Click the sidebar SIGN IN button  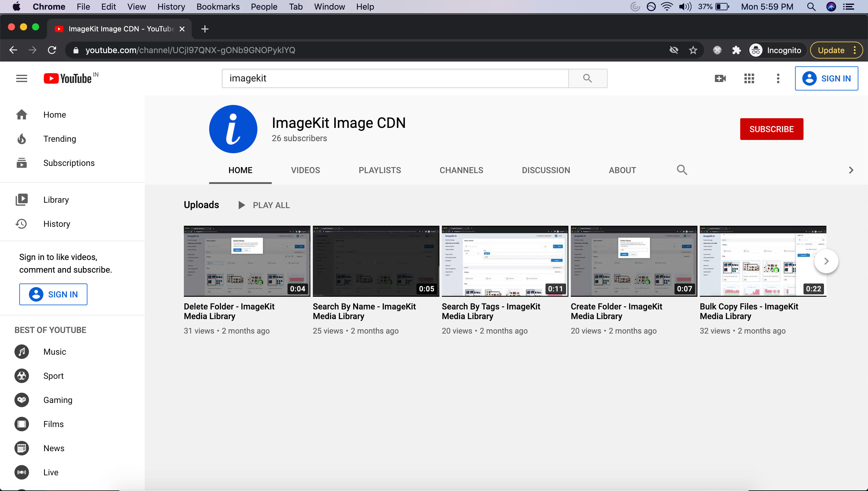pyautogui.click(x=53, y=294)
